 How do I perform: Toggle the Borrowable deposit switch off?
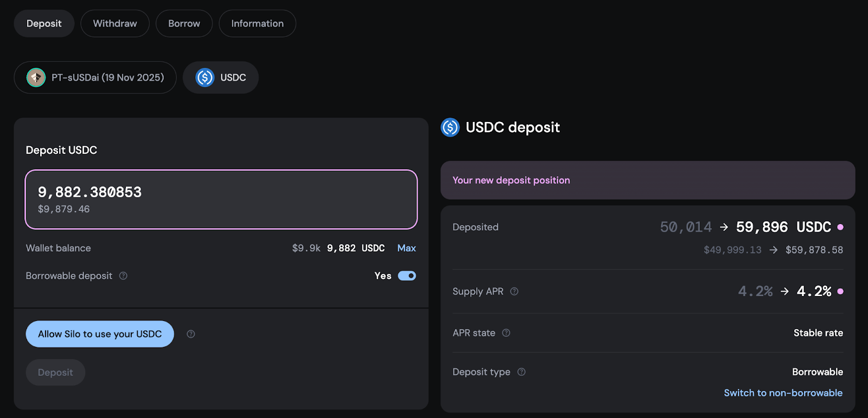pos(407,276)
